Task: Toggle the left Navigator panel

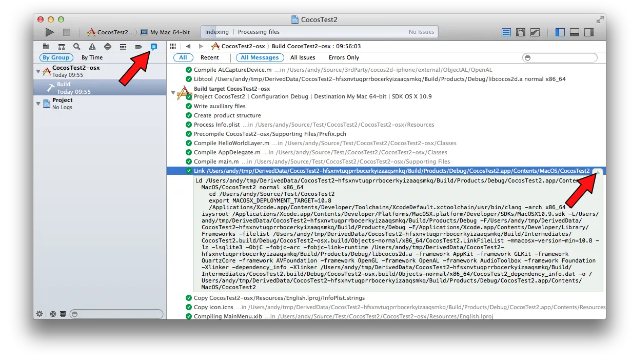Action: coord(560,32)
